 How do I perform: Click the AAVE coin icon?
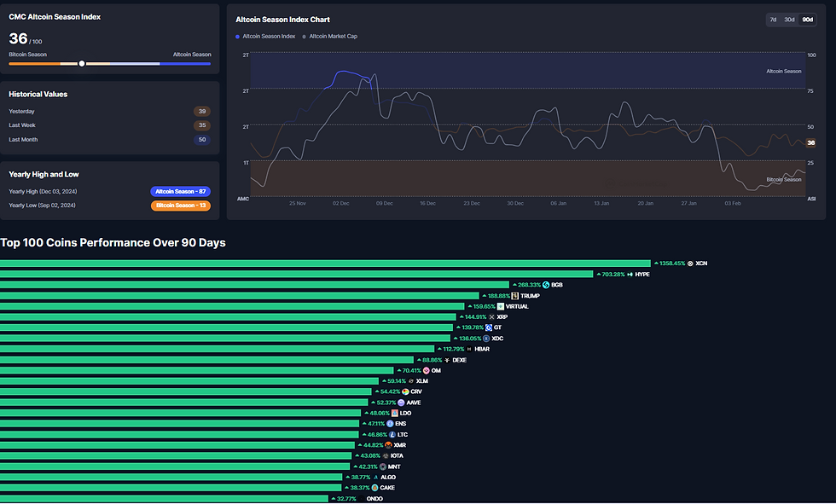(x=402, y=403)
